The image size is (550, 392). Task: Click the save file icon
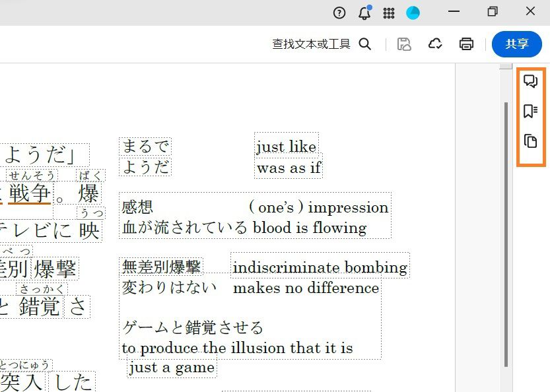click(x=404, y=44)
